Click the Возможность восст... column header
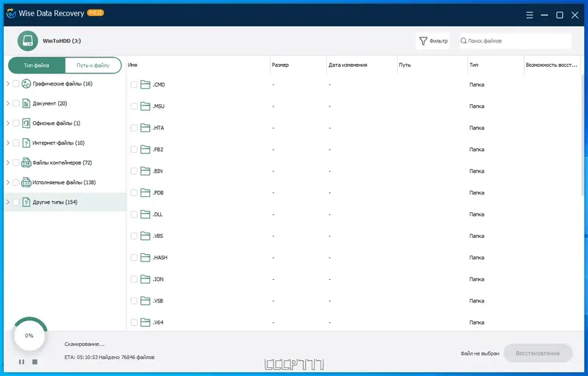The height and width of the screenshot is (376, 588). coord(552,65)
